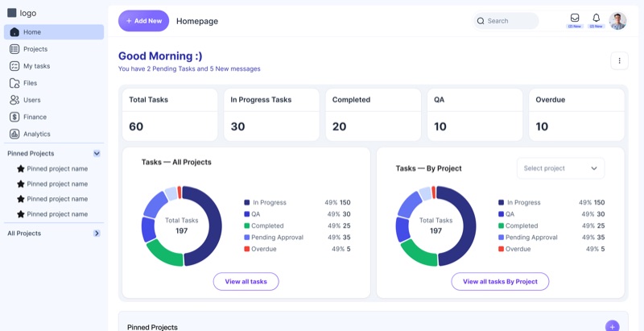644x331 pixels.
Task: Click Tasks — All Projects heading
Action: tap(176, 162)
